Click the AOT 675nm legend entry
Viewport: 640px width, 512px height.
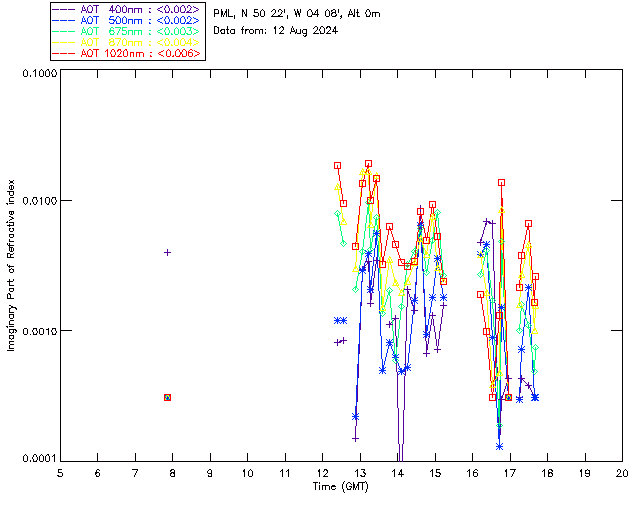[140, 31]
